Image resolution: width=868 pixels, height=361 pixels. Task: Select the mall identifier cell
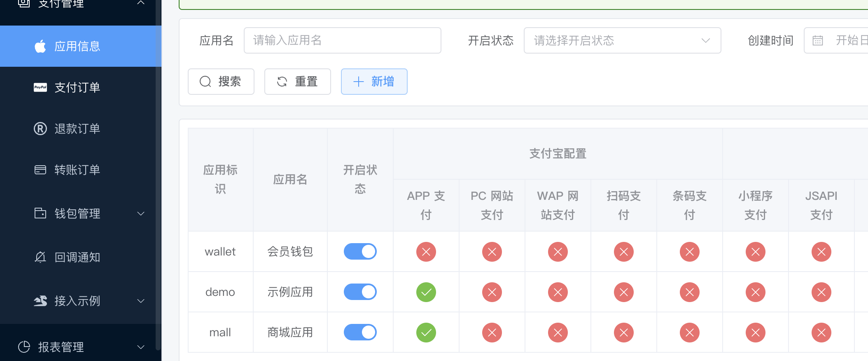click(221, 332)
